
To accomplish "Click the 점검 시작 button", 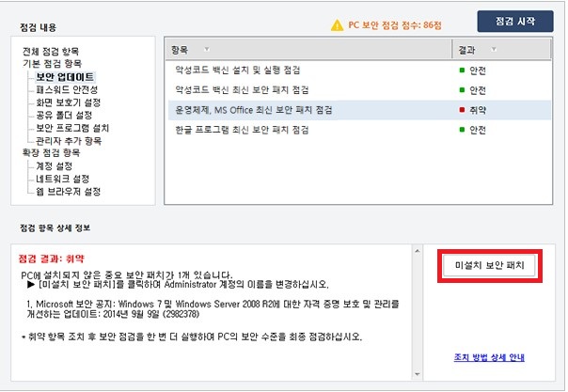I will [x=514, y=22].
